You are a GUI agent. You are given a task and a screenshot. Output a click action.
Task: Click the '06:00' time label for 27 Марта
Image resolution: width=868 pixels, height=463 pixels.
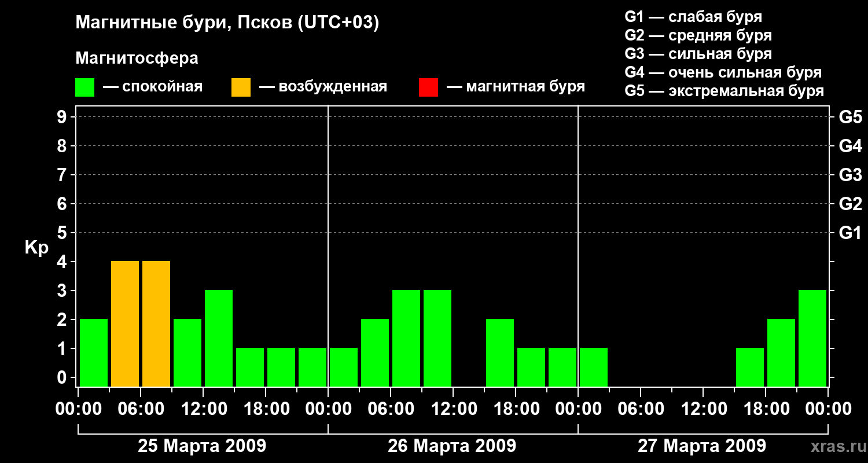point(641,409)
